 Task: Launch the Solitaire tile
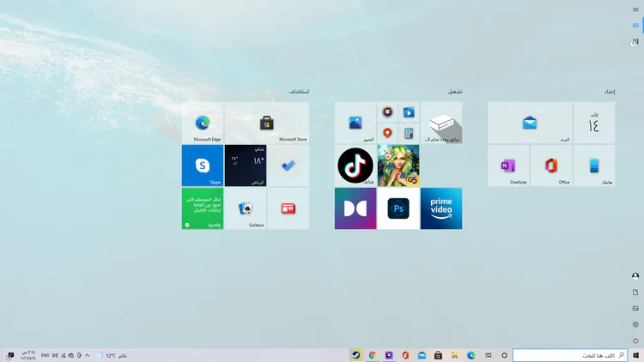pyautogui.click(x=246, y=208)
